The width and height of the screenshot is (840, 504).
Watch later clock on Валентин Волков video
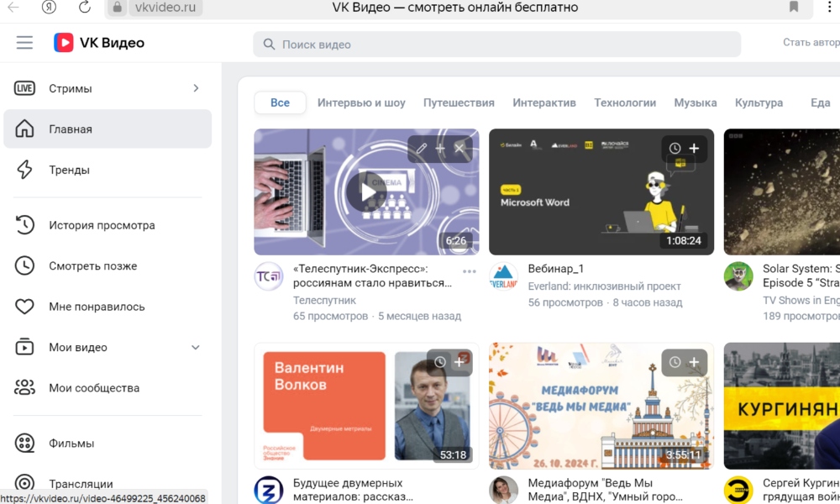click(440, 363)
